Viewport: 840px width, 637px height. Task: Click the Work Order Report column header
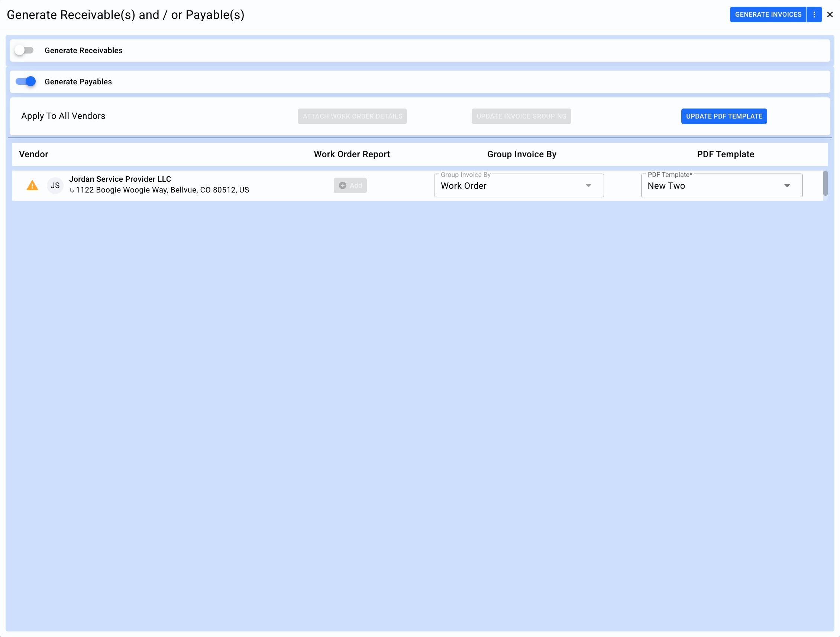point(352,154)
